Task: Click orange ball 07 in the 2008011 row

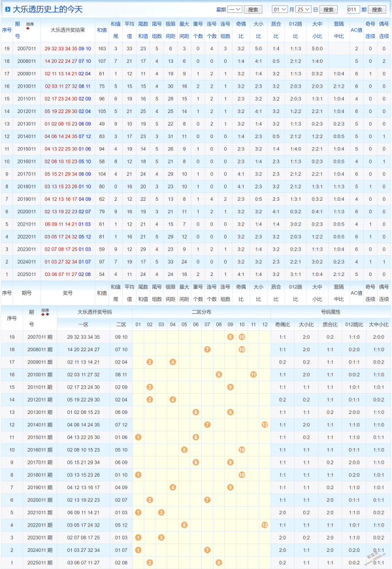Action: click(207, 349)
